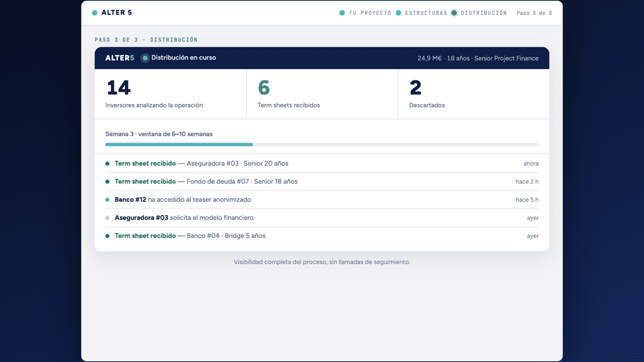Viewport: 644px width, 362px height.
Task: Click '24,9 M€ · 18 años · Senior Project Finance'
Action: (x=478, y=58)
